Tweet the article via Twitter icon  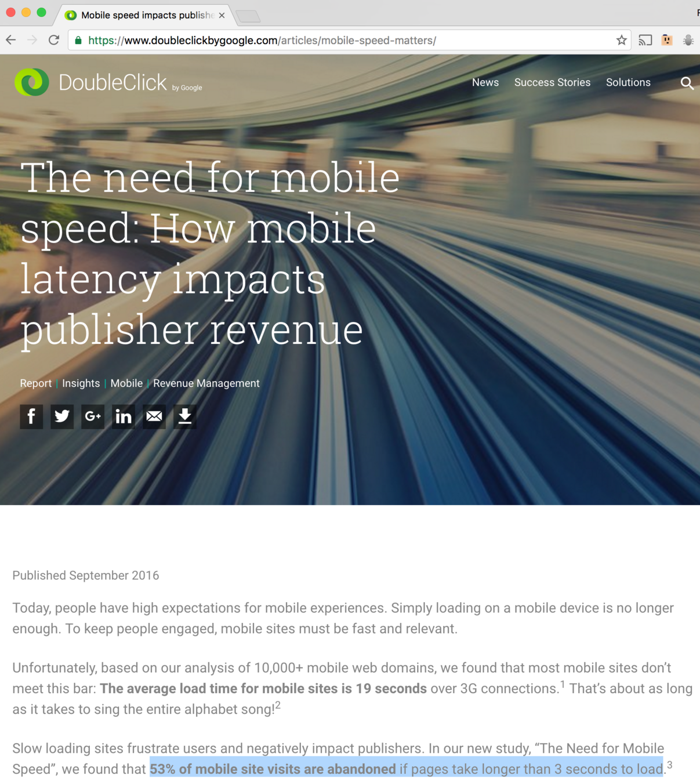pos(62,416)
